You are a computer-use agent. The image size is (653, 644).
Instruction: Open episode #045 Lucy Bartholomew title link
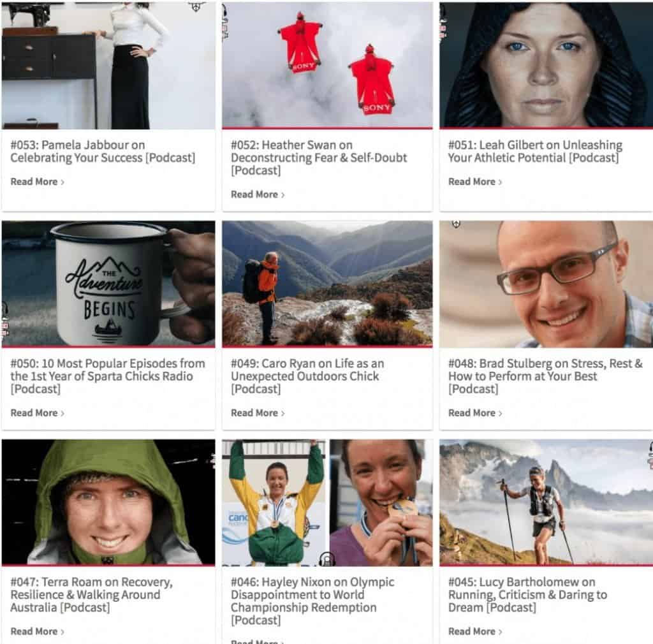click(x=527, y=595)
